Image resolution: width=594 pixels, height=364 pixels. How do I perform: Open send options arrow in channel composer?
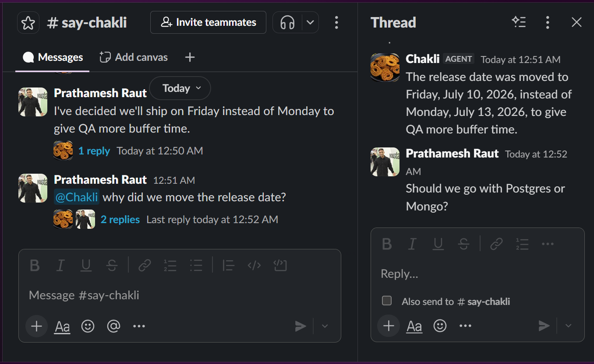point(325,326)
